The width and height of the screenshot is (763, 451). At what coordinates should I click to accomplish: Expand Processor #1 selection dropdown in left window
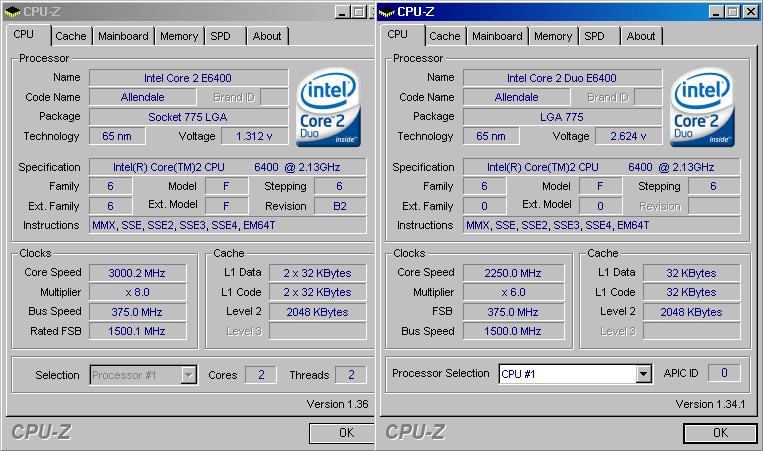pyautogui.click(x=189, y=375)
